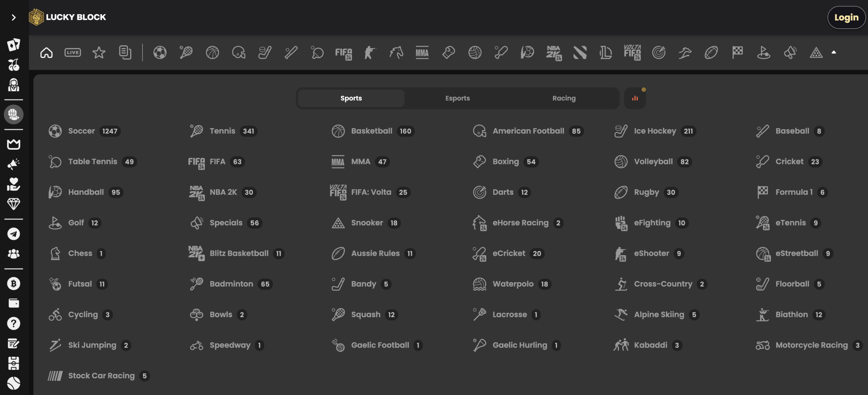Click the NBA 2K sport icon
Screen dimensions: 868x395
[x=195, y=192]
